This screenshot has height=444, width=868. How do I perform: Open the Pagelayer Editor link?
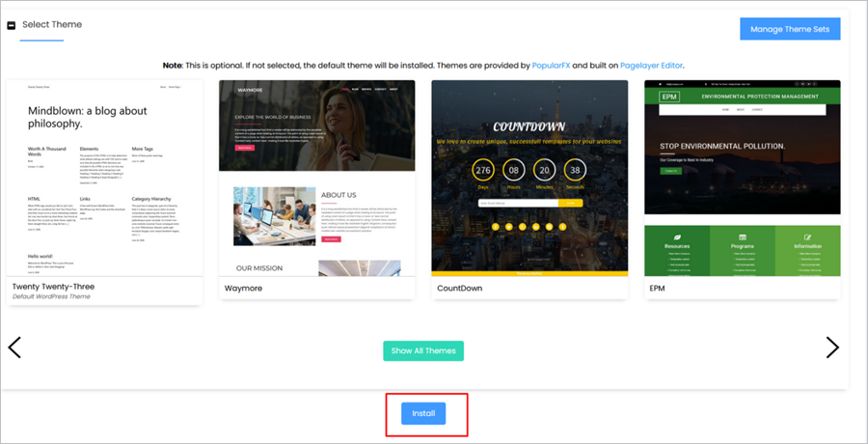[x=652, y=66]
